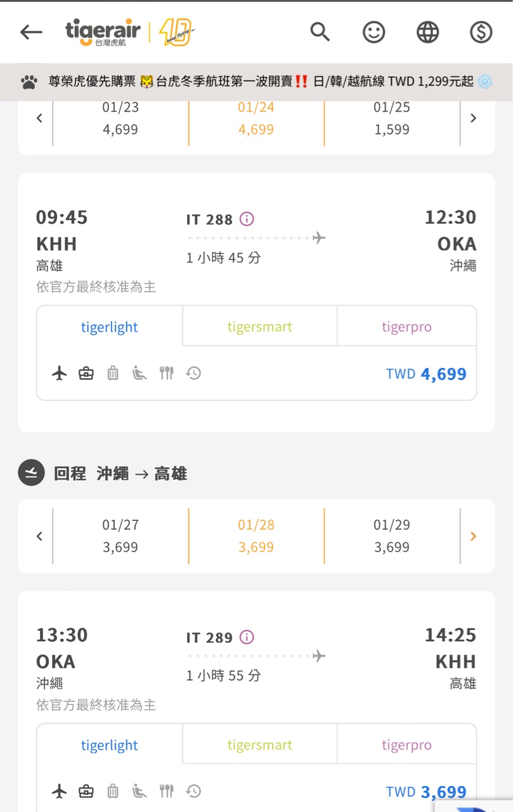Image resolution: width=513 pixels, height=812 pixels.
Task: Tap the back arrow in the header
Action: (x=30, y=32)
